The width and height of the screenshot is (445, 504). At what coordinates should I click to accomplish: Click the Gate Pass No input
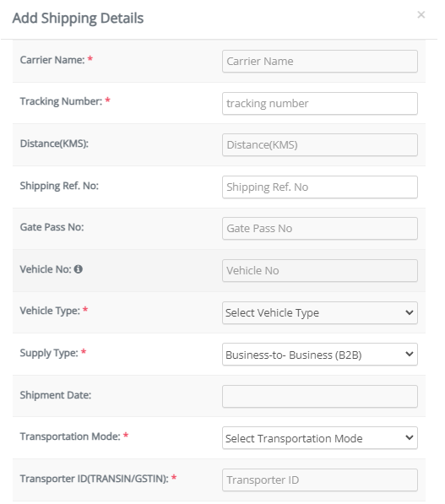(319, 229)
